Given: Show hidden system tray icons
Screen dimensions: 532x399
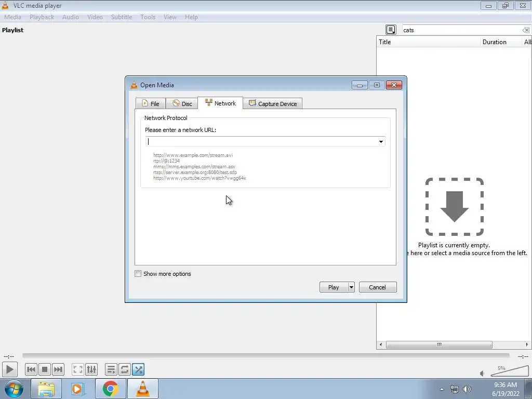Looking at the screenshot, I should pyautogui.click(x=442, y=389).
